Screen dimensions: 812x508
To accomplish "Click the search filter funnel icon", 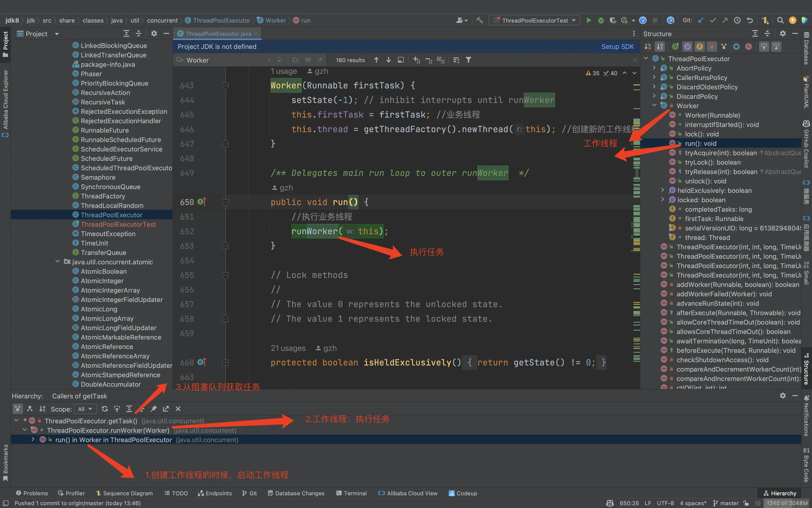I will pos(468,60).
